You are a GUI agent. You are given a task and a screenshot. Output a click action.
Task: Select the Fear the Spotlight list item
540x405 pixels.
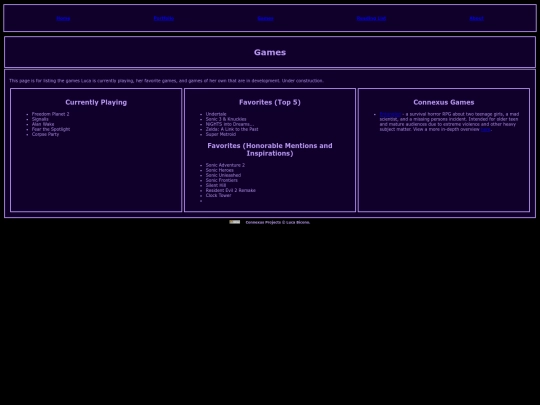click(51, 129)
